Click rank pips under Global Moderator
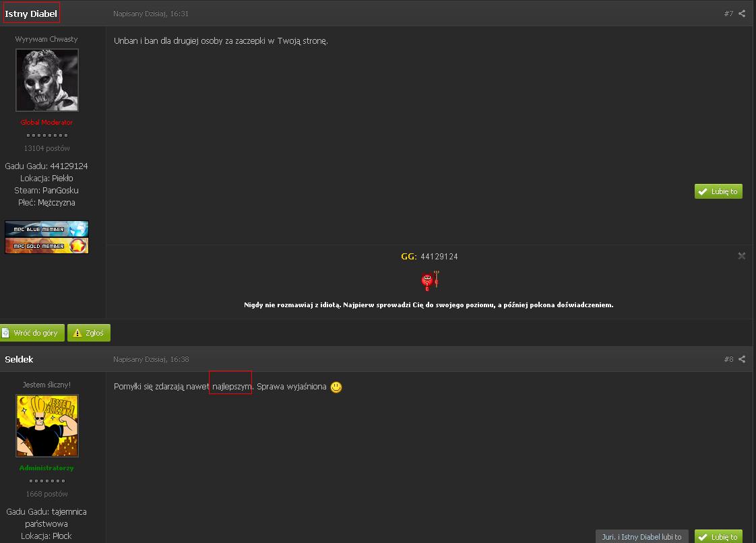 (x=46, y=135)
